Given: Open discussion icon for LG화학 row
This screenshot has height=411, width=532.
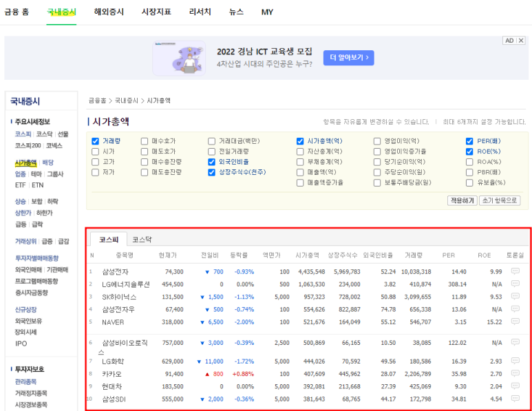Looking at the screenshot, I should click(515, 361).
